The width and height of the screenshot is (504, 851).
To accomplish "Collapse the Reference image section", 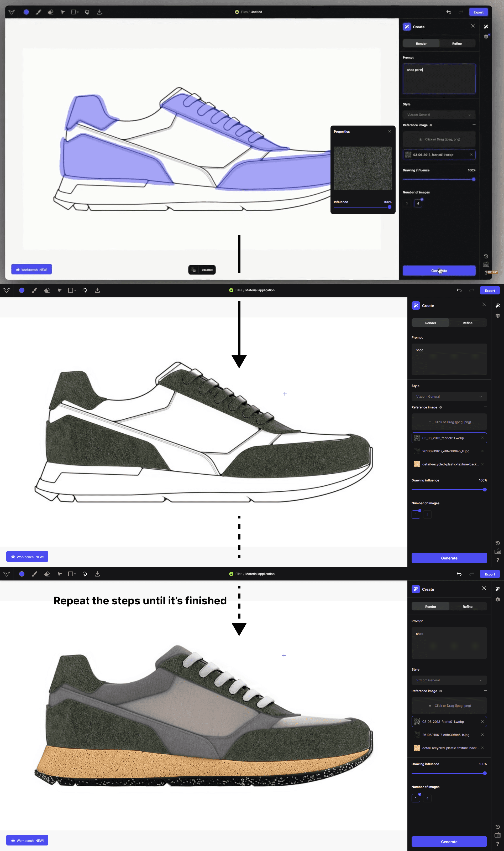I will click(474, 125).
